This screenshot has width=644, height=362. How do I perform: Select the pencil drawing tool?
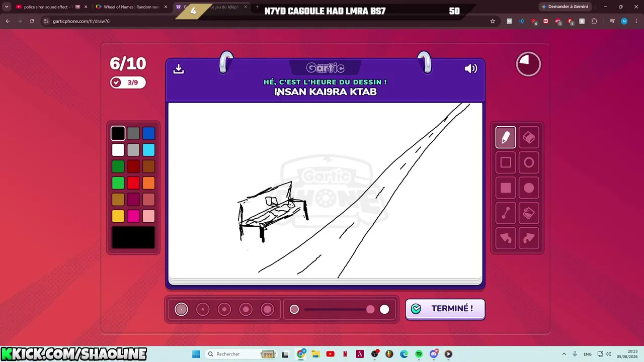click(x=506, y=137)
